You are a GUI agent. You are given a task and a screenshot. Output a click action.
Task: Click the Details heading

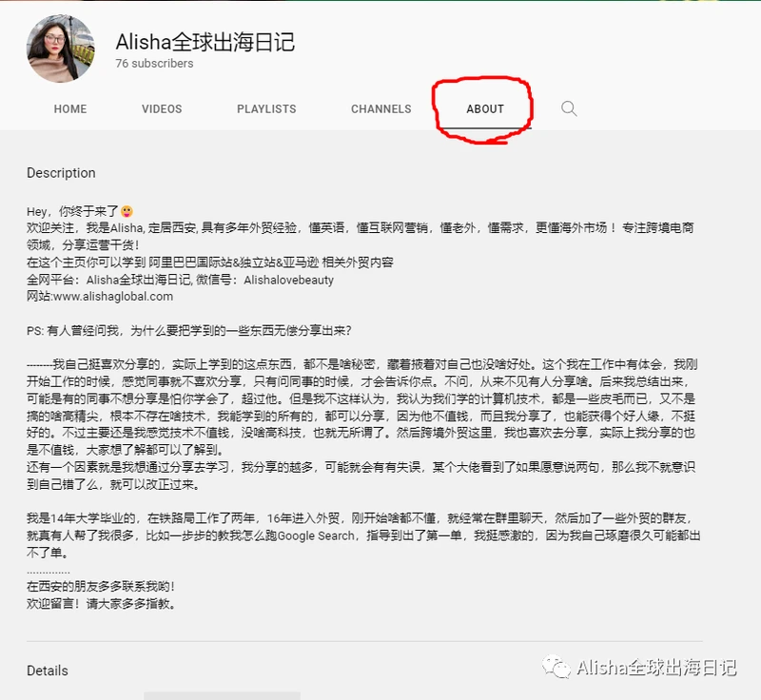48,671
